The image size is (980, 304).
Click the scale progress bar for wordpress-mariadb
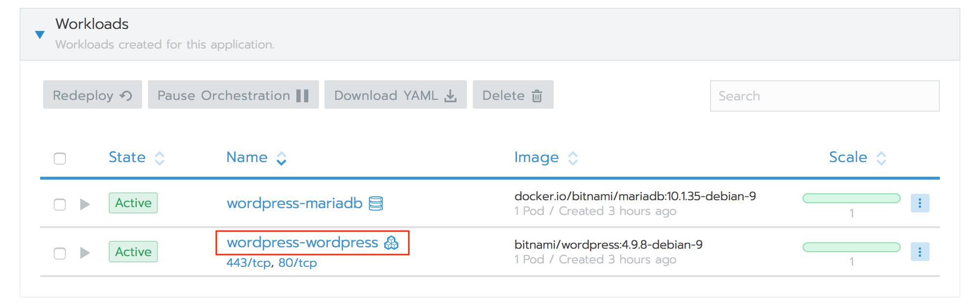click(852, 198)
